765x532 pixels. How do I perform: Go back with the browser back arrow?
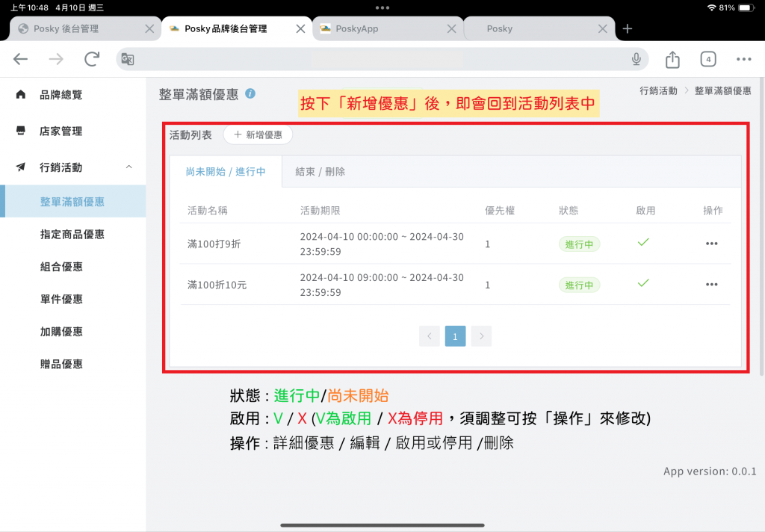coord(20,59)
